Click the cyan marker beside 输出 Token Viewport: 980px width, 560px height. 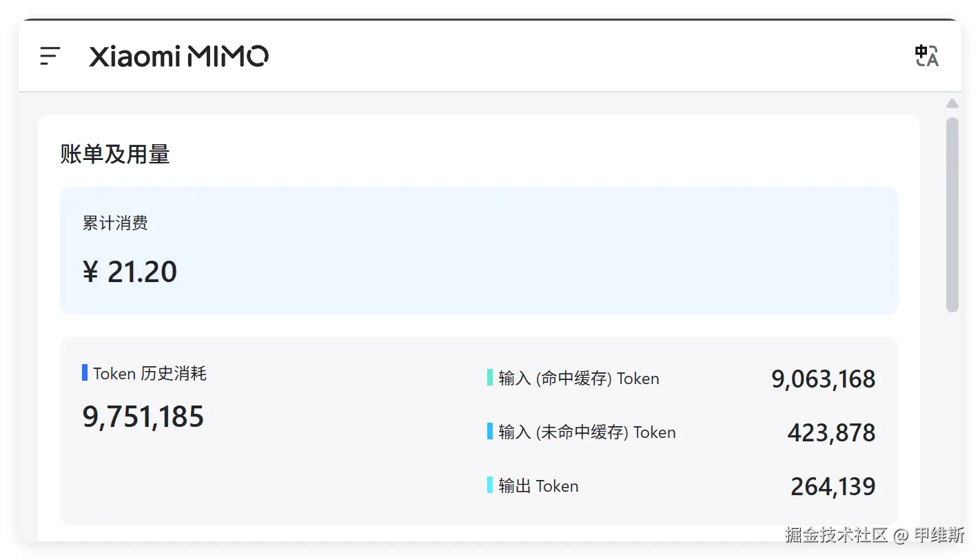[x=490, y=486]
